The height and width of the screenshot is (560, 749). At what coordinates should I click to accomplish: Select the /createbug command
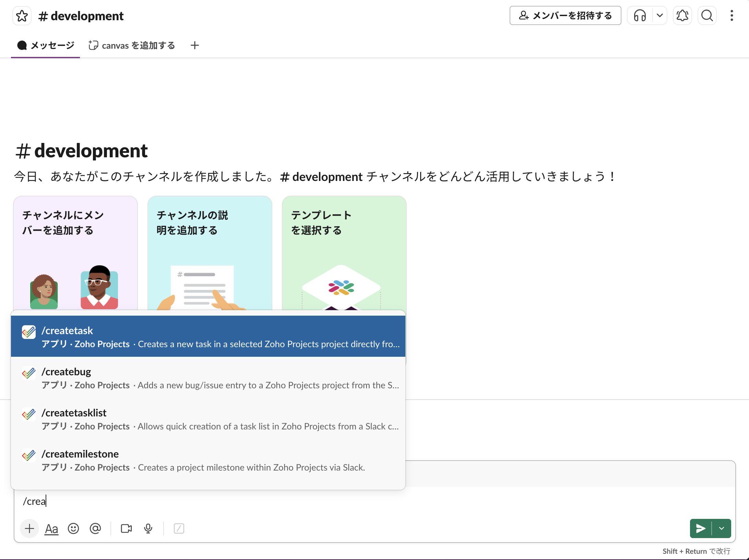(208, 378)
